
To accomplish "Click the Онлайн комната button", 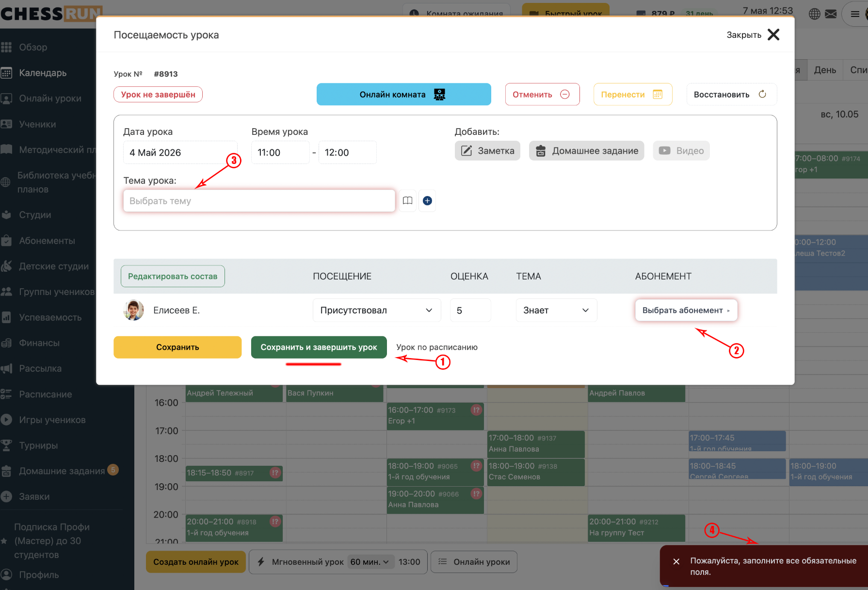I will pos(404,94).
